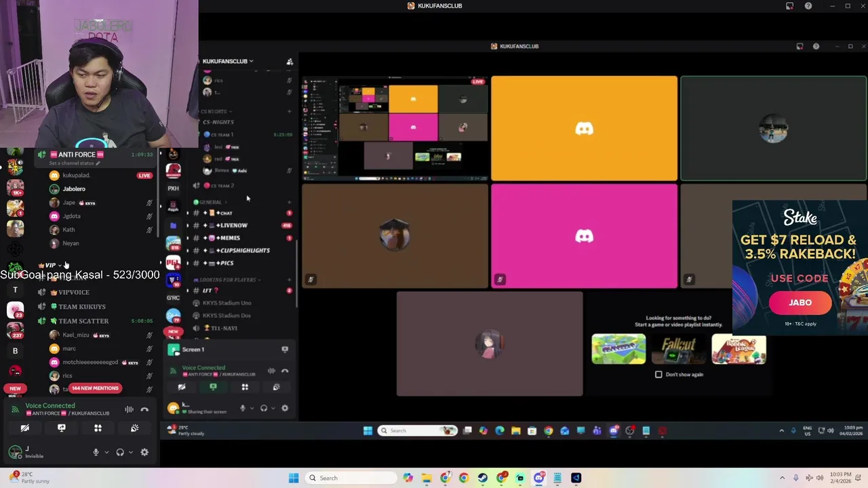Viewport: 868px width, 488px height.
Task: Collapse the CS NIGHTS category in stream
Action: (x=216, y=111)
